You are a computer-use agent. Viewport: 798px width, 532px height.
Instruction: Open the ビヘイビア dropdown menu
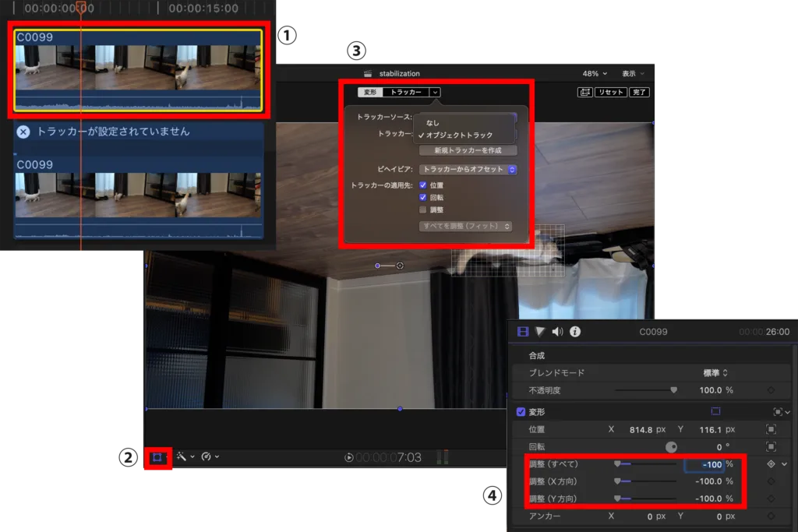(x=468, y=169)
